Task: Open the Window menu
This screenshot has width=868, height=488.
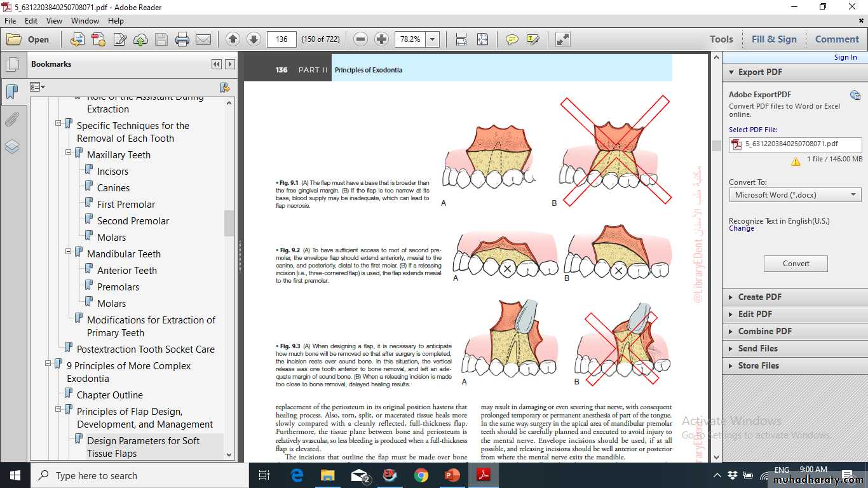Action: tap(85, 21)
